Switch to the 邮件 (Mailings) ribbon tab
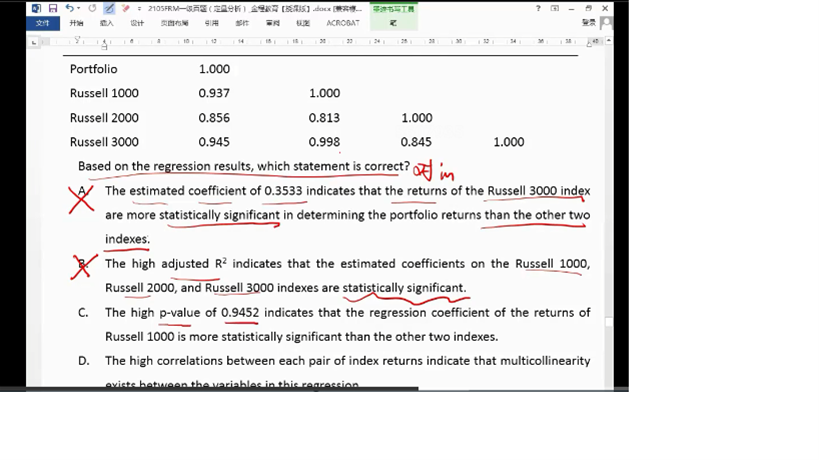 click(x=242, y=23)
